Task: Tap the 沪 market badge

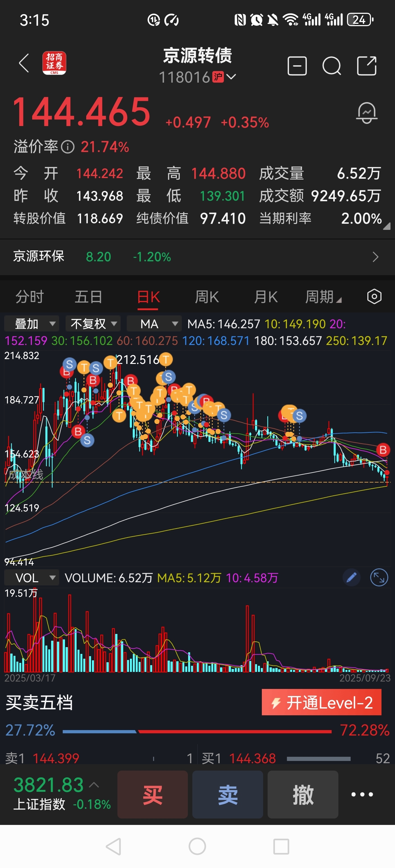Action: tap(218, 77)
